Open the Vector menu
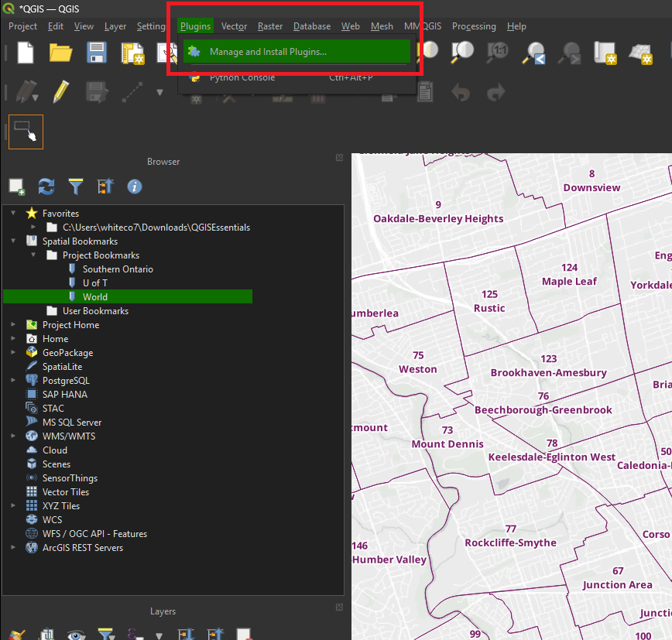Viewport: 672px width, 640px height. click(234, 26)
